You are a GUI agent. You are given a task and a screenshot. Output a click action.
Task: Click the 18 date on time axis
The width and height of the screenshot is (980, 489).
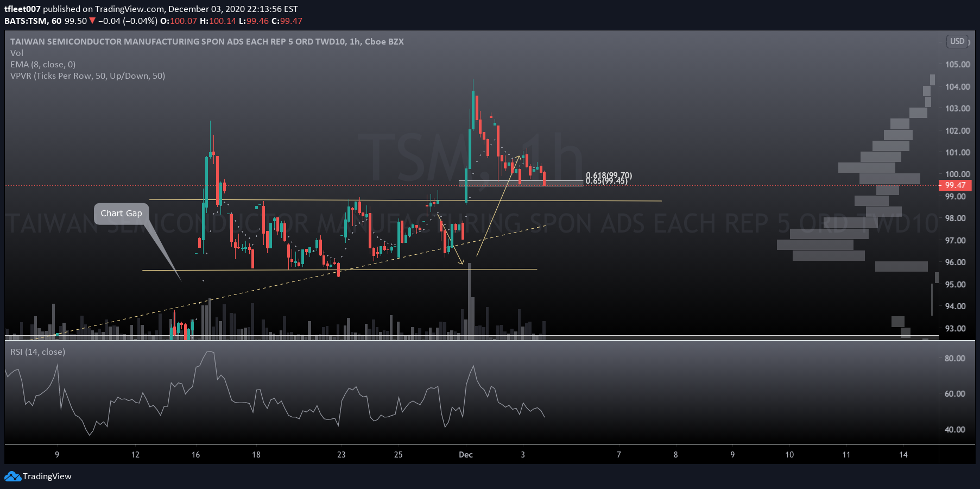pos(256,455)
